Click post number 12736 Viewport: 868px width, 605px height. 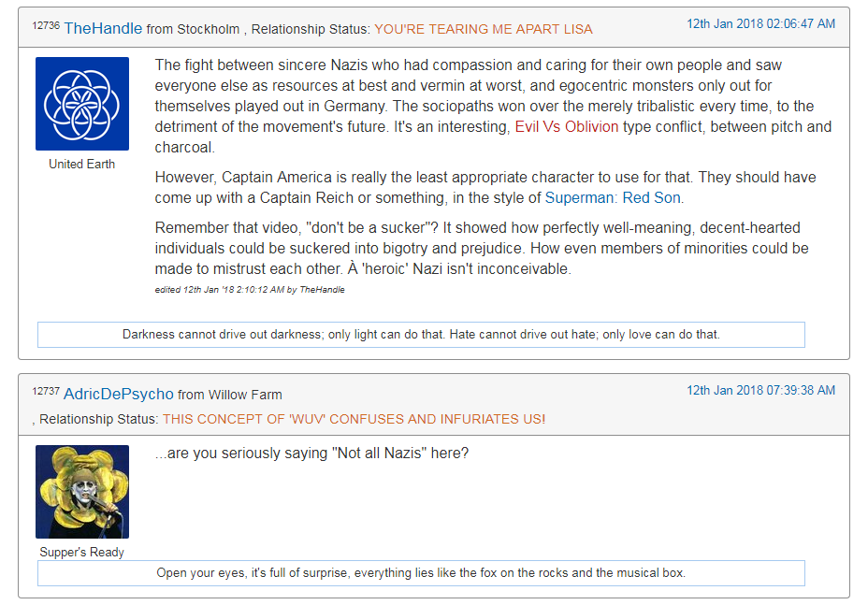click(x=46, y=25)
